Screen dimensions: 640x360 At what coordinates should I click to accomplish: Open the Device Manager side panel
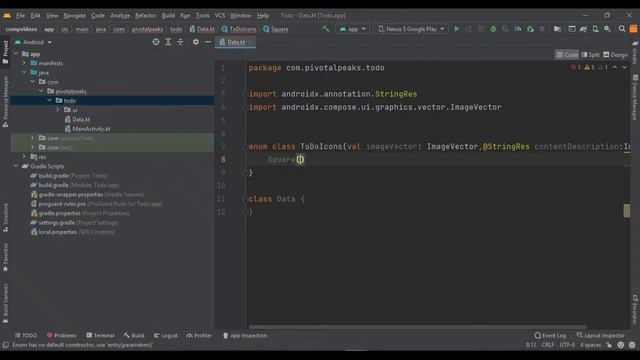(635, 98)
